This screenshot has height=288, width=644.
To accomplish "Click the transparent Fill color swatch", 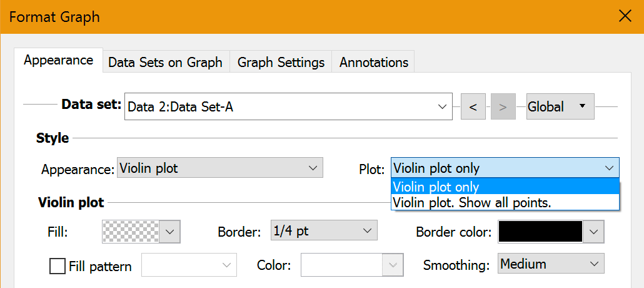I will (x=130, y=232).
